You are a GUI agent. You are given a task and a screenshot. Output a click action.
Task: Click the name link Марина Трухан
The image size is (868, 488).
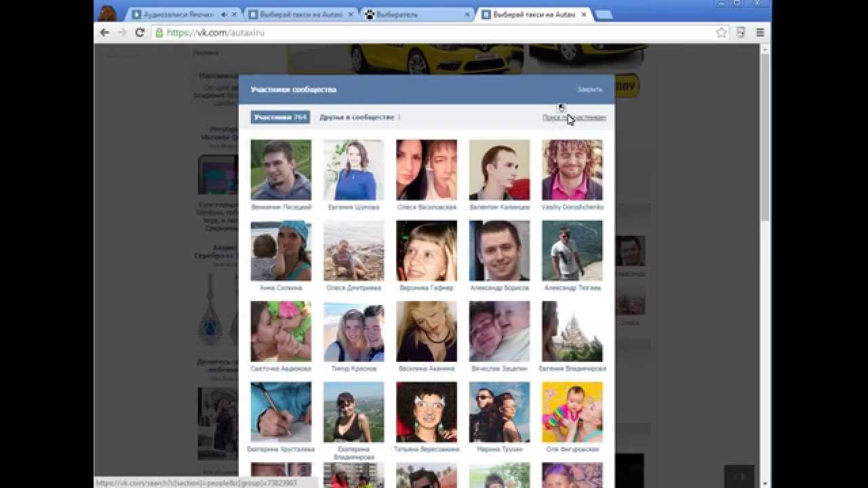point(499,449)
